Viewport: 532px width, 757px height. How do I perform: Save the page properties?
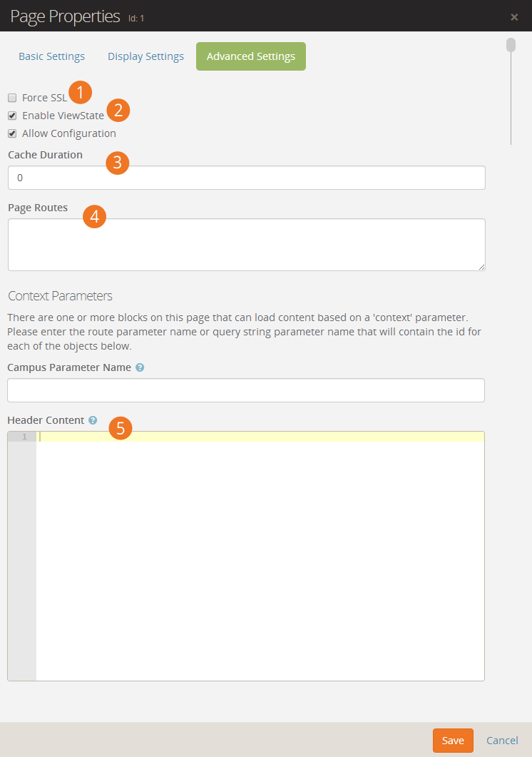[x=453, y=741]
